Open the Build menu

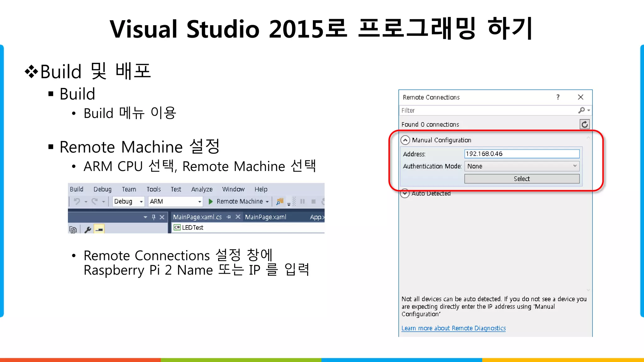(77, 189)
